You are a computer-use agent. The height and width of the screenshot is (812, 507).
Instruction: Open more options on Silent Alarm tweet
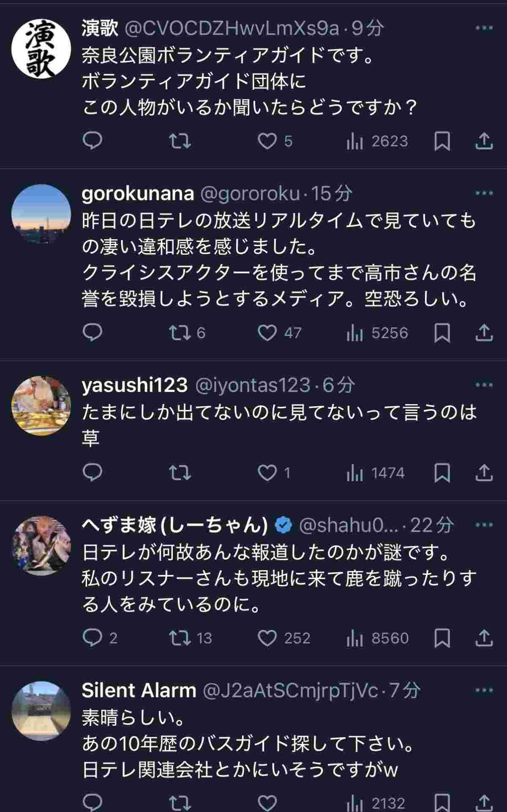click(x=484, y=691)
